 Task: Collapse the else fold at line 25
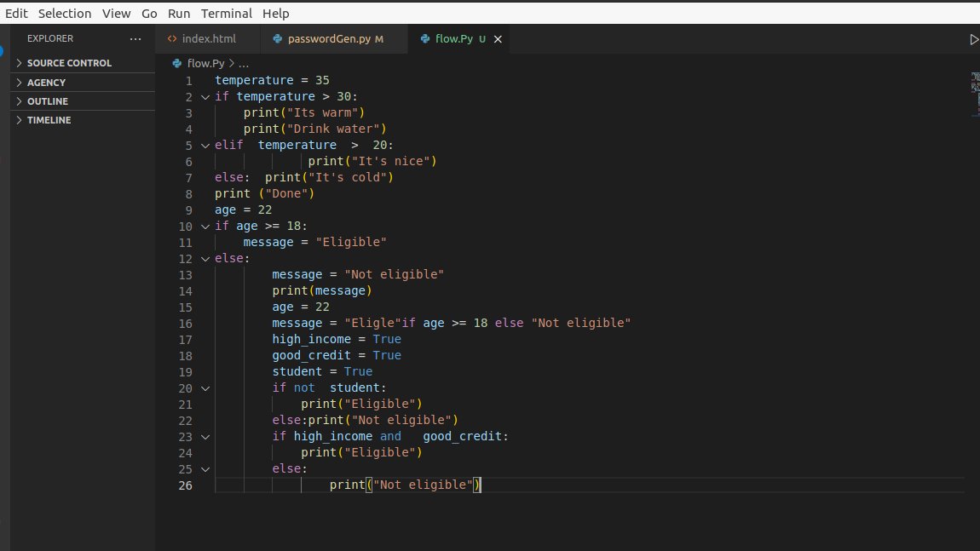click(205, 469)
